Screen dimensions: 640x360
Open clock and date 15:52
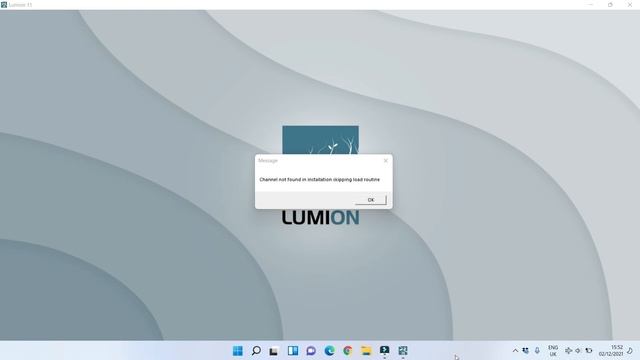pos(611,351)
